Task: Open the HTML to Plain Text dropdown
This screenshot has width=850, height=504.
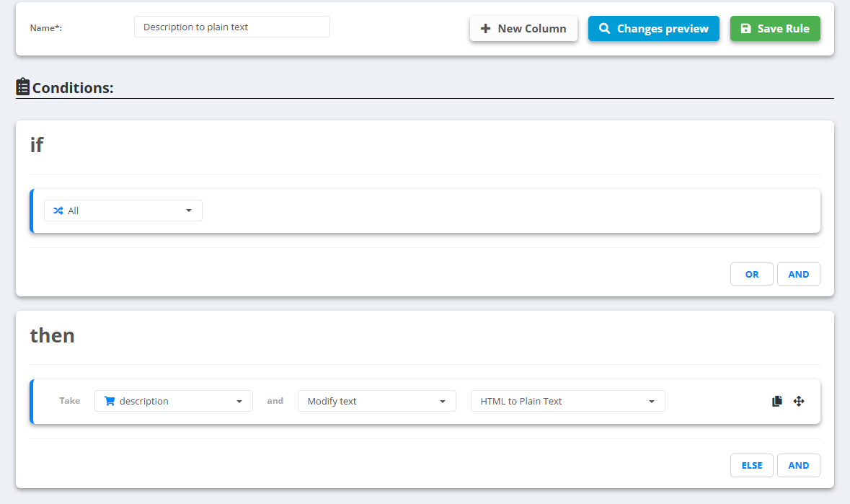Action: [x=567, y=401]
